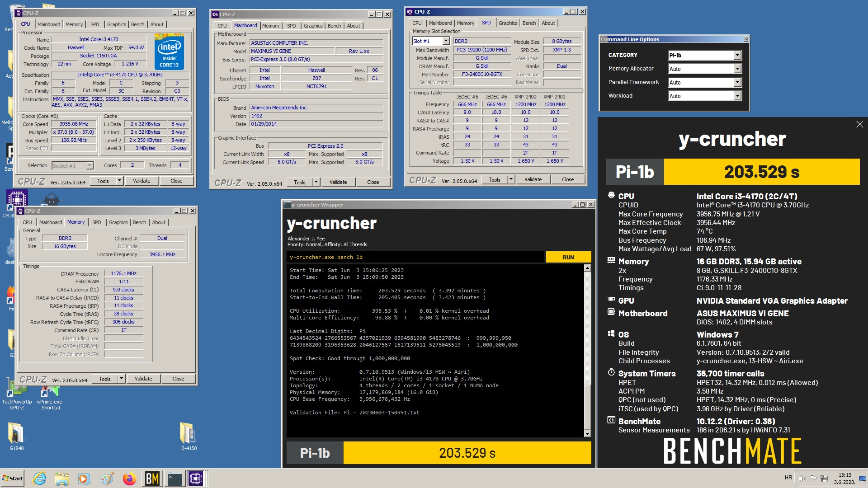Switch to SPD tab in Memory window

coord(97,222)
